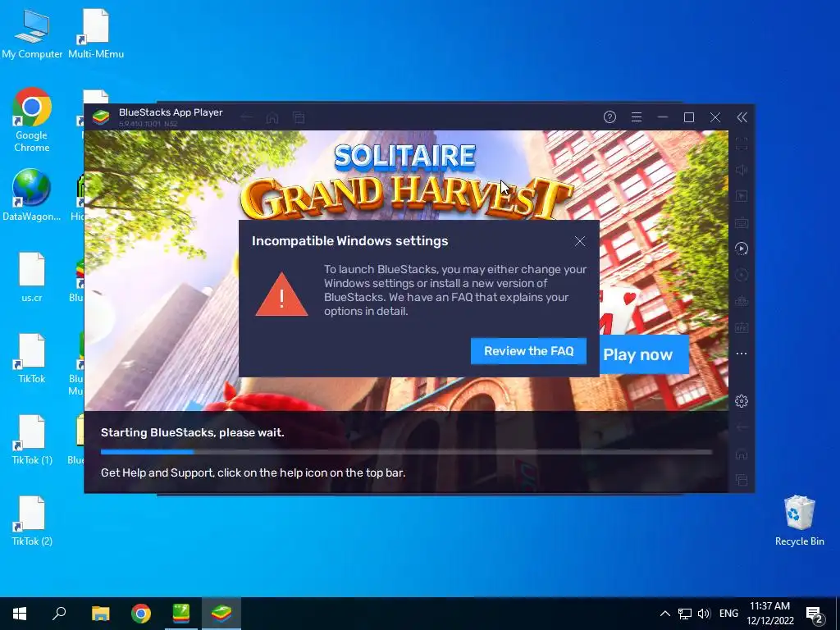This screenshot has height=630, width=840.
Task: Click the sidebar home icon at bottom
Action: click(742, 454)
